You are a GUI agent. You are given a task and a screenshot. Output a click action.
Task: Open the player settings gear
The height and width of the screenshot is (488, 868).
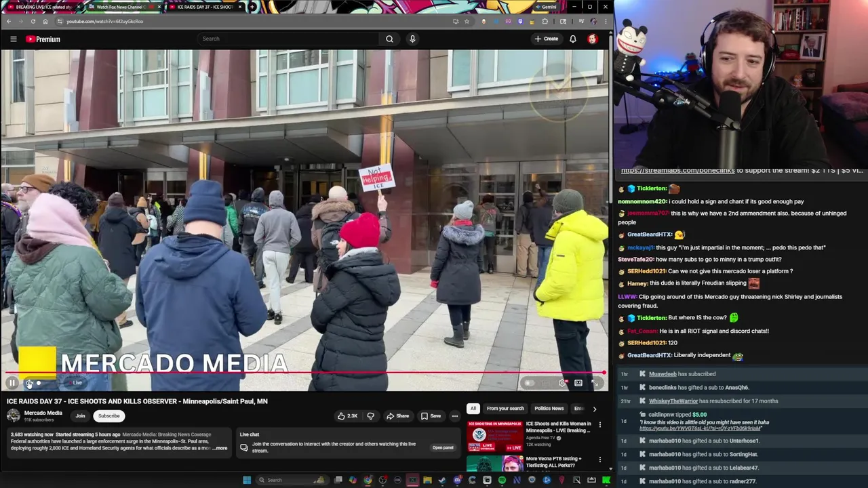click(562, 383)
